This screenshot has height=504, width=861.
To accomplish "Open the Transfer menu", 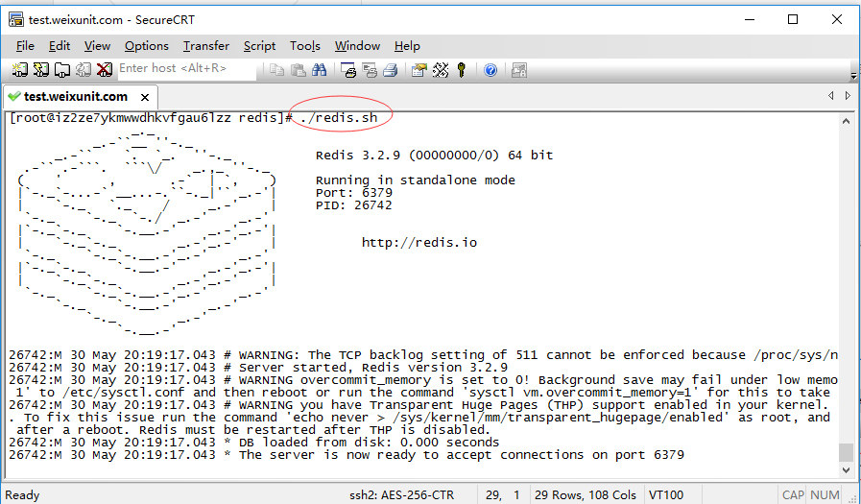I will (206, 46).
